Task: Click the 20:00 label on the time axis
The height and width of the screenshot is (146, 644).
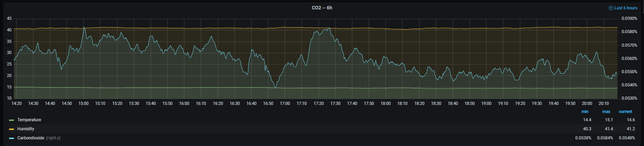Action: click(x=587, y=103)
